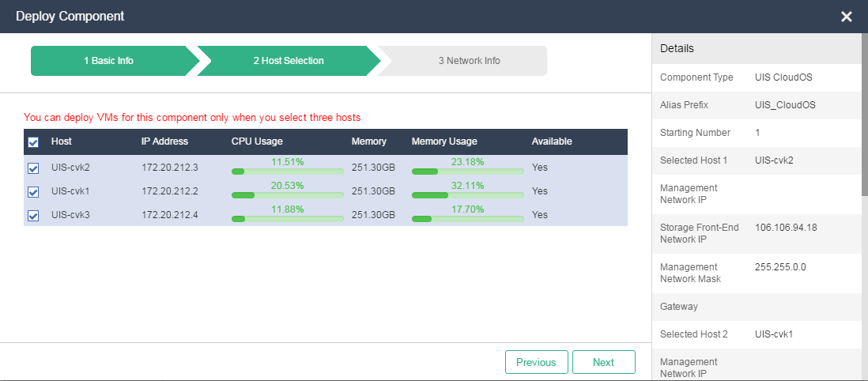
Task: Click the Next button
Action: point(603,362)
